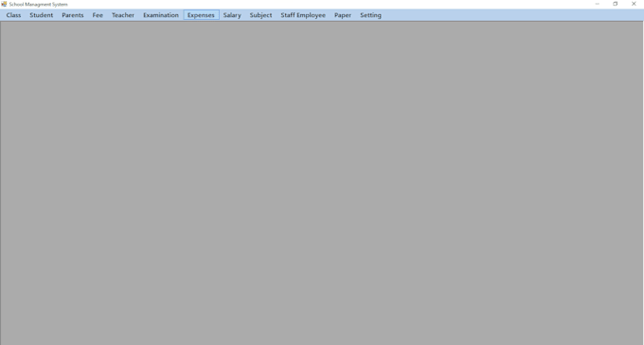Open the Examination menu
The width and height of the screenshot is (644, 345).
click(x=161, y=15)
